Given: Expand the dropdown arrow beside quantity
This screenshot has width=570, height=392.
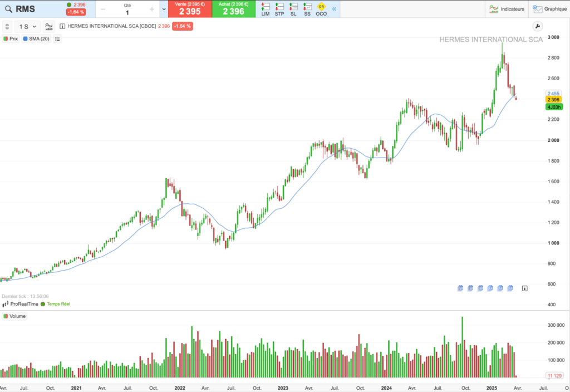Looking at the screenshot, I should pyautogui.click(x=164, y=9).
